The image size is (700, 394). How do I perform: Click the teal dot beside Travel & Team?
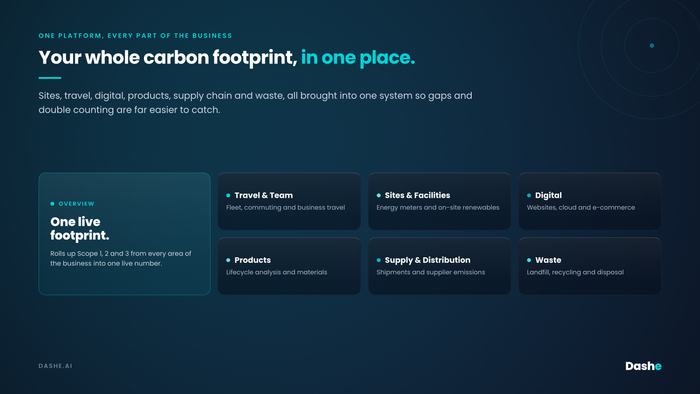click(x=228, y=195)
